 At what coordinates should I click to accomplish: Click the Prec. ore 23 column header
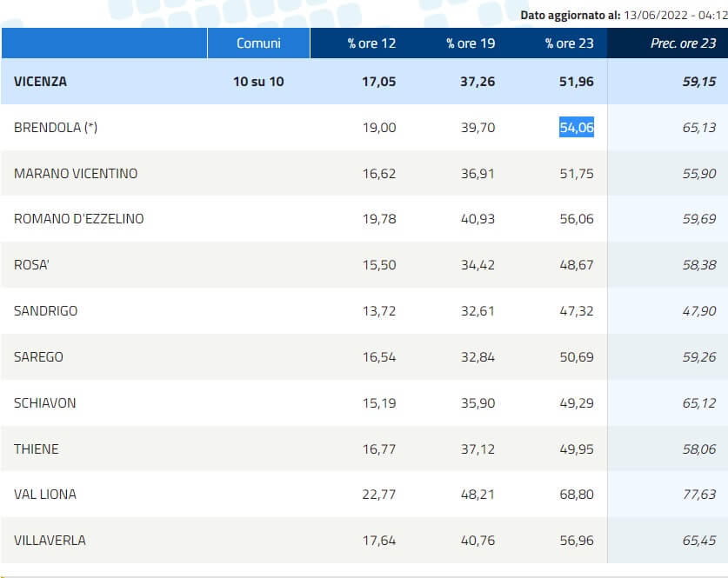(x=683, y=43)
